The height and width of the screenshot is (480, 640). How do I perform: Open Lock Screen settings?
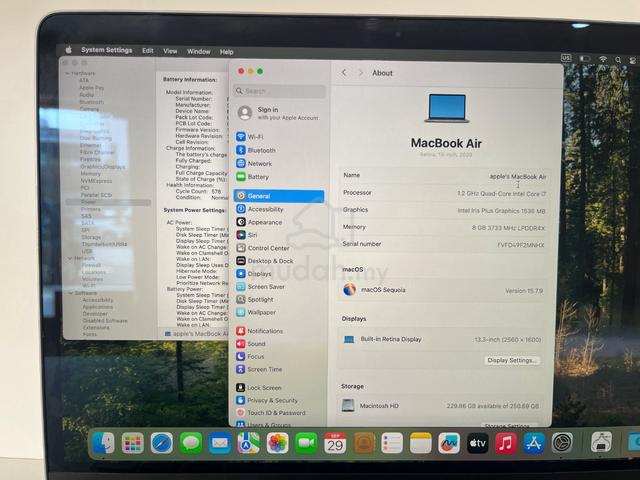coord(259,387)
